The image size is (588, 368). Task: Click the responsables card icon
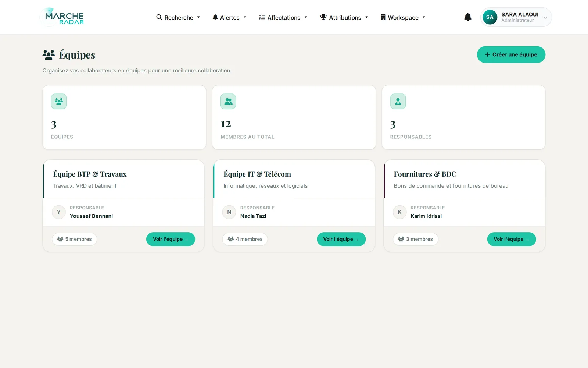click(398, 101)
